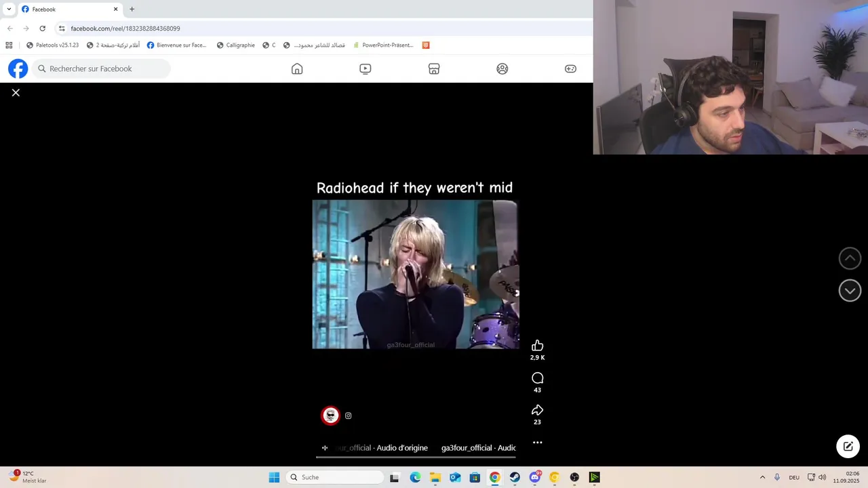The height and width of the screenshot is (488, 868).
Task: Reload the page with refresh icon
Action: [x=42, y=28]
